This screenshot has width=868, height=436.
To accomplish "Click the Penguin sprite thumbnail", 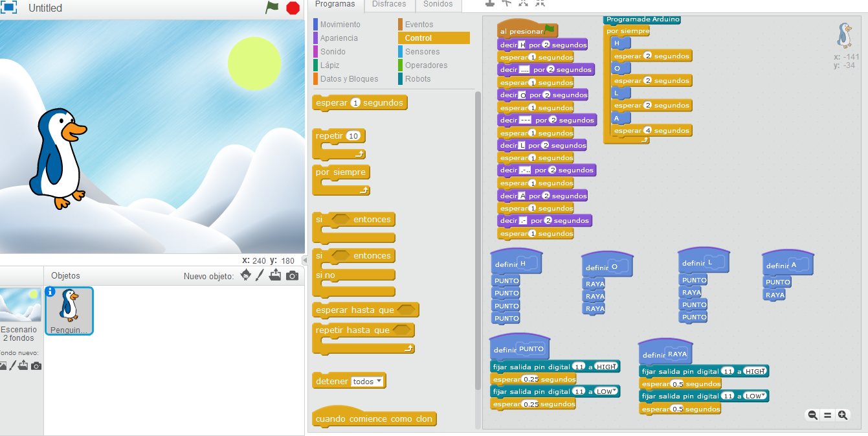I will (69, 311).
